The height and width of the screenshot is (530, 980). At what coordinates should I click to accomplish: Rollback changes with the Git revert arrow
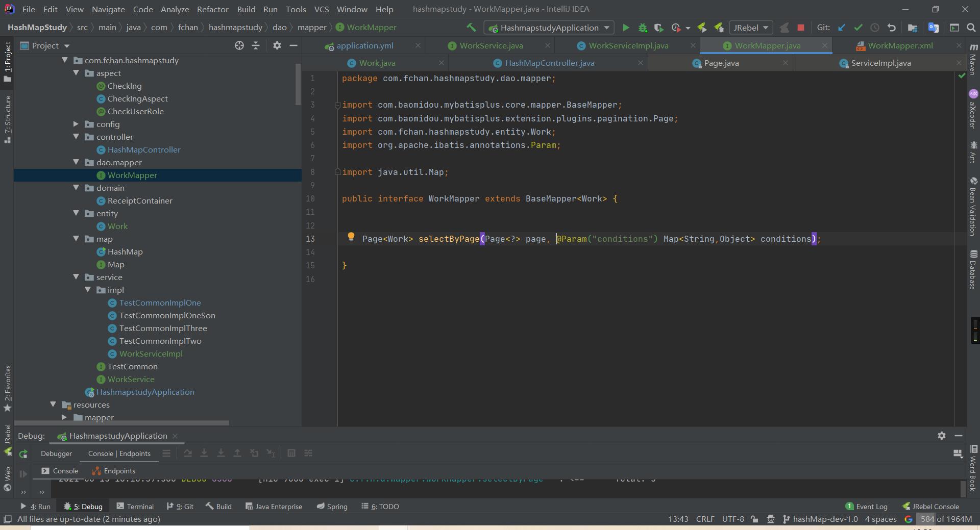[x=892, y=28]
